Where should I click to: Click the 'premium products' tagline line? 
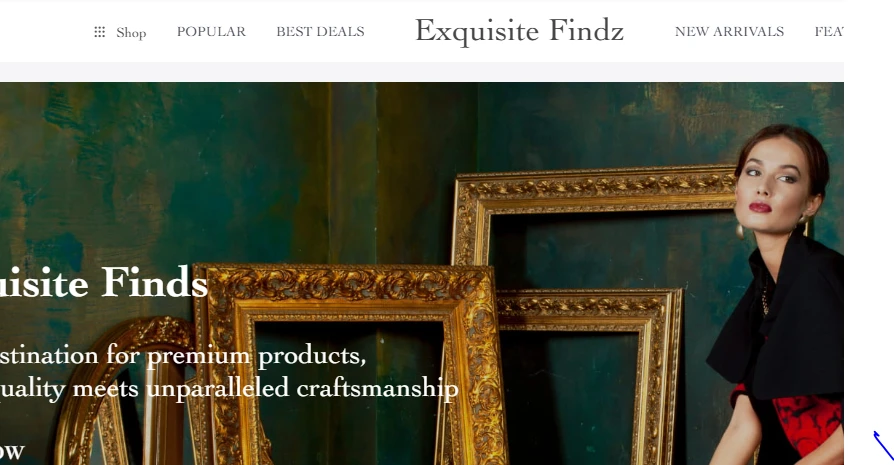pyautogui.click(x=182, y=356)
